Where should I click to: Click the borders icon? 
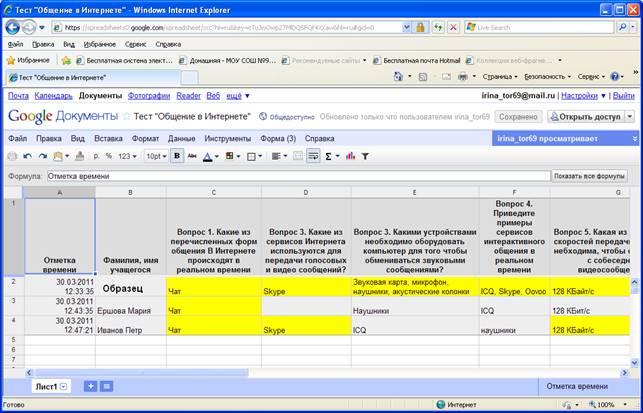[x=251, y=156]
